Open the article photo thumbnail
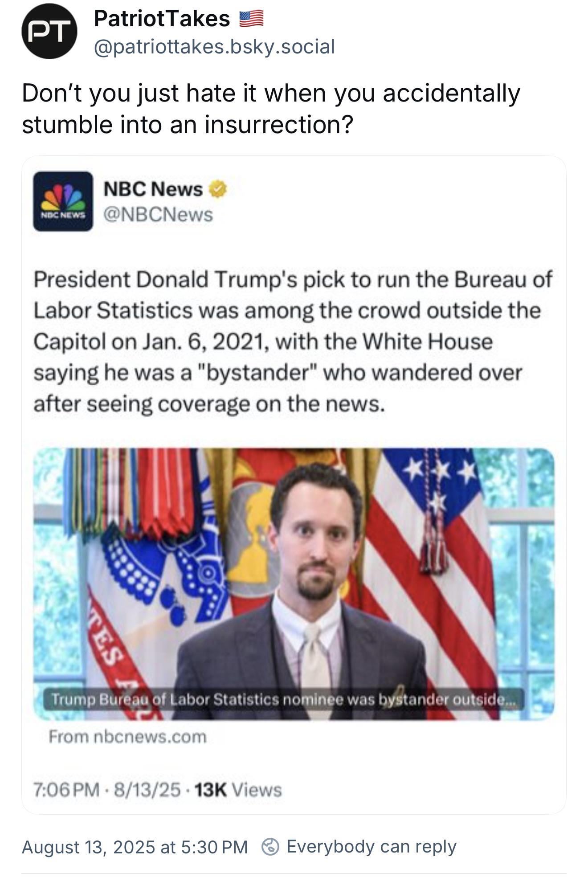 tap(294, 583)
